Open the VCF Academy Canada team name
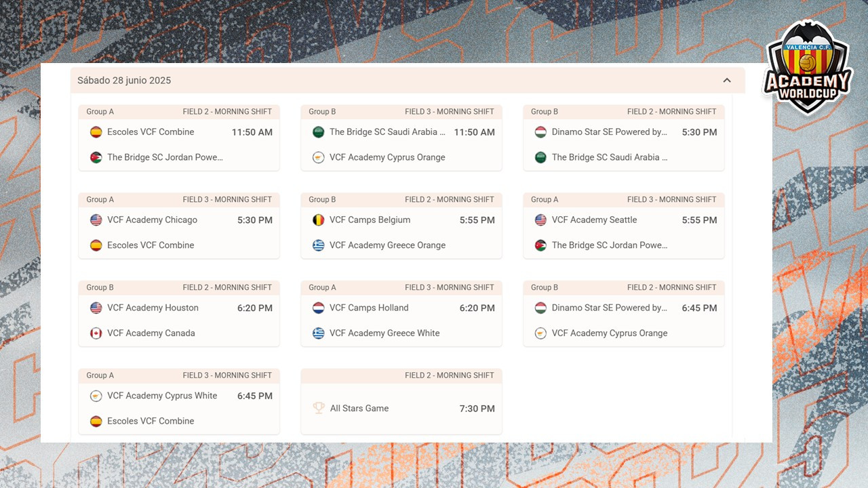 (151, 333)
